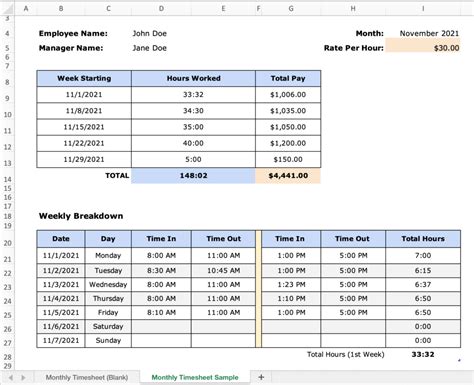Select the Week Starting header cell
474x385 pixels.
[84, 78]
